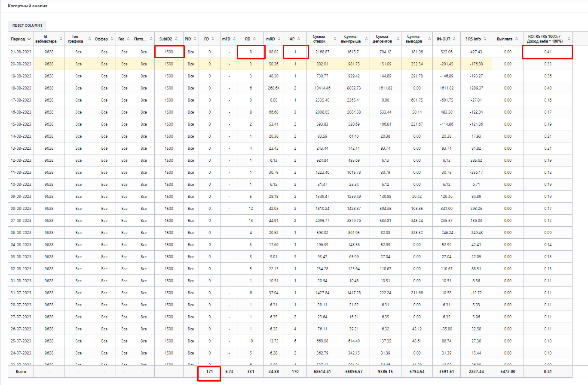Click the RESET COLUMNS button
The height and width of the screenshot is (385, 588).
click(x=27, y=26)
